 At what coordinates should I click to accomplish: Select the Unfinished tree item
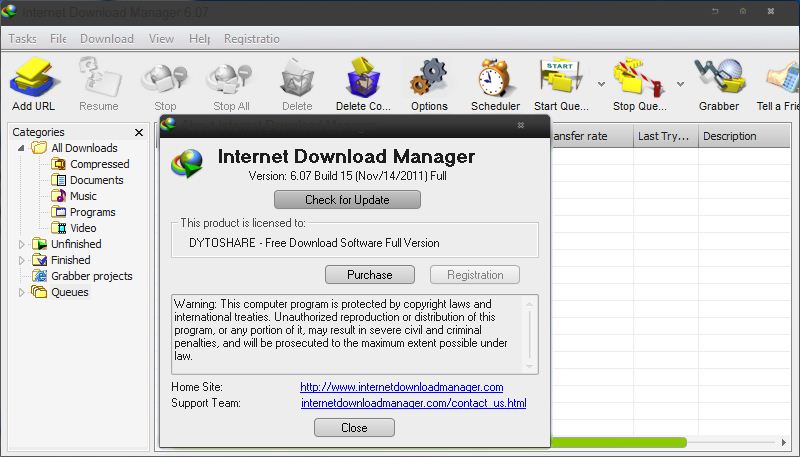pyautogui.click(x=76, y=244)
